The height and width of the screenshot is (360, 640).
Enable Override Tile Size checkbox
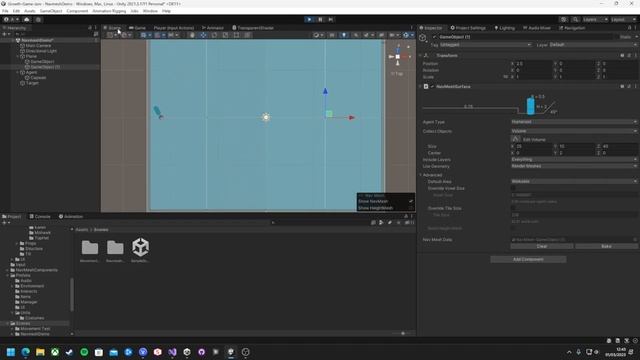(513, 208)
